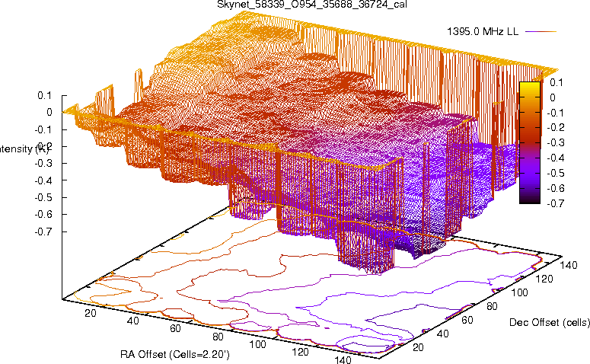Click the -0.3 label on the color bar
This screenshot has height=364, width=590.
[x=556, y=142]
